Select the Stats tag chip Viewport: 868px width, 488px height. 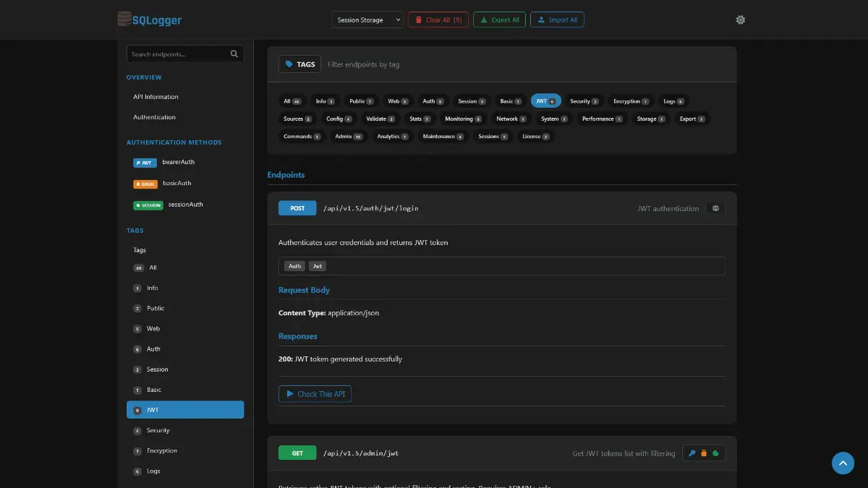420,119
